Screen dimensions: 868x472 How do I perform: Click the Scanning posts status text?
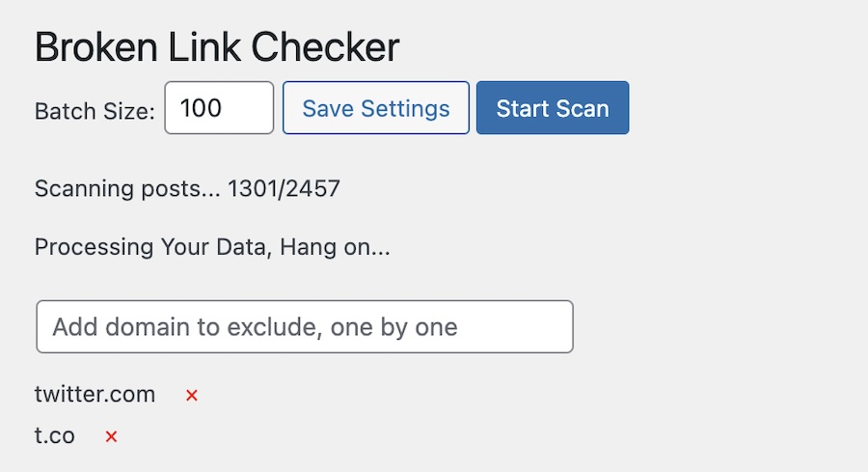point(127,188)
